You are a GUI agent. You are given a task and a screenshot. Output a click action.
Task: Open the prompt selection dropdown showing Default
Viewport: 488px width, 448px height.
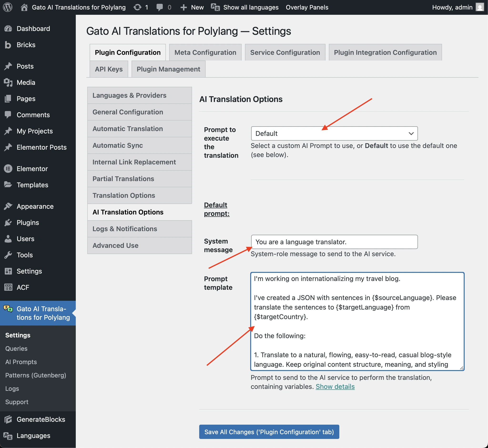click(334, 133)
